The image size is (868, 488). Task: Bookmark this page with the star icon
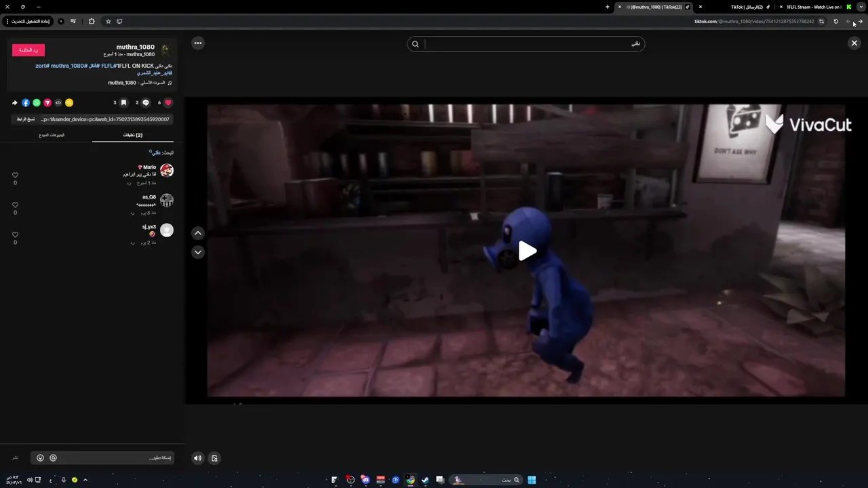click(108, 21)
